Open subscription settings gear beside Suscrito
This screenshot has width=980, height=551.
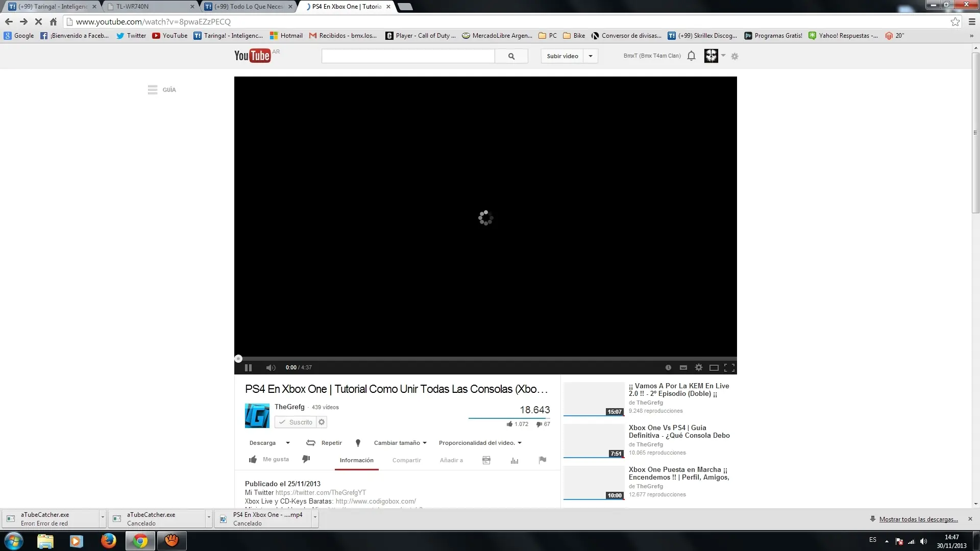coord(322,422)
